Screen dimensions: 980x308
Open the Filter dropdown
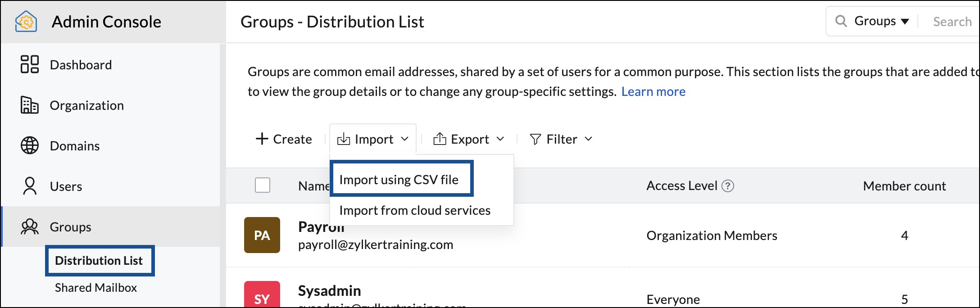tap(561, 139)
